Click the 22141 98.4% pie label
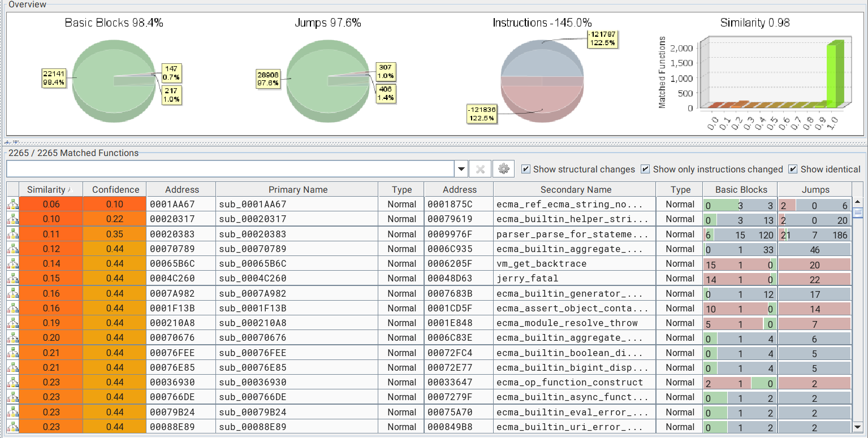Image resolution: width=868 pixels, height=438 pixels. tap(54, 78)
